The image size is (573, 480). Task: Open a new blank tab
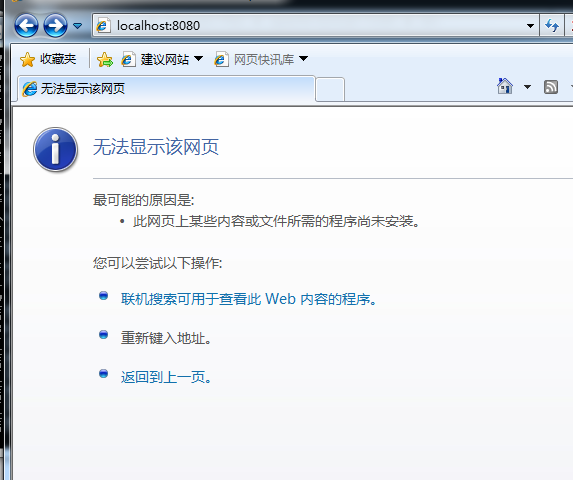(330, 89)
